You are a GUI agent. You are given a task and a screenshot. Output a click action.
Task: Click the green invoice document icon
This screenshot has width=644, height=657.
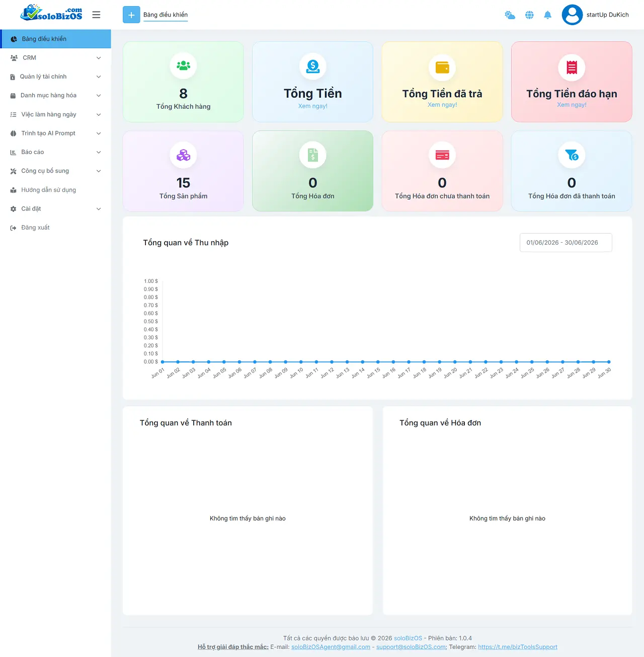click(313, 155)
